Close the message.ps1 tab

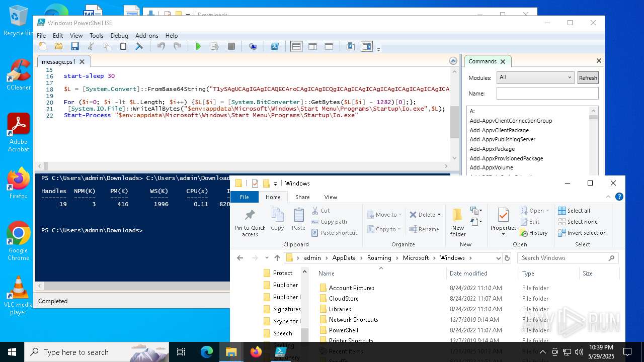(82, 62)
